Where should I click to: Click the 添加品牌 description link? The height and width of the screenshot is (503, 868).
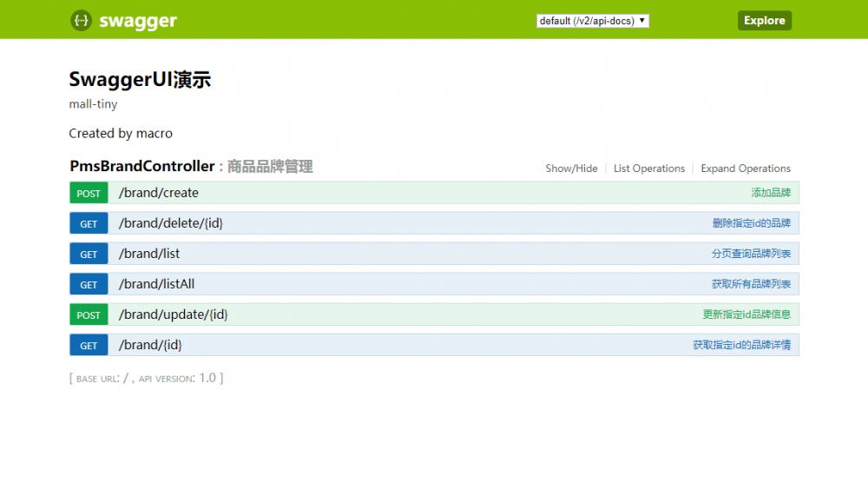[x=770, y=193]
